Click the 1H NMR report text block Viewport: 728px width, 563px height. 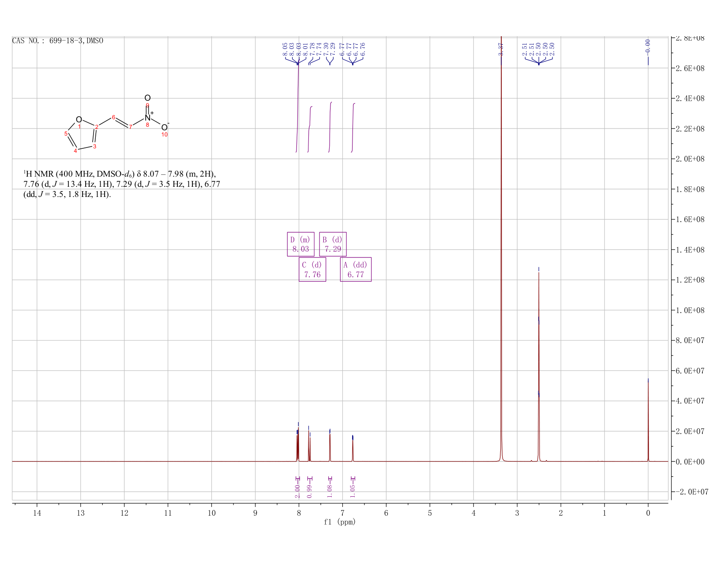122,184
